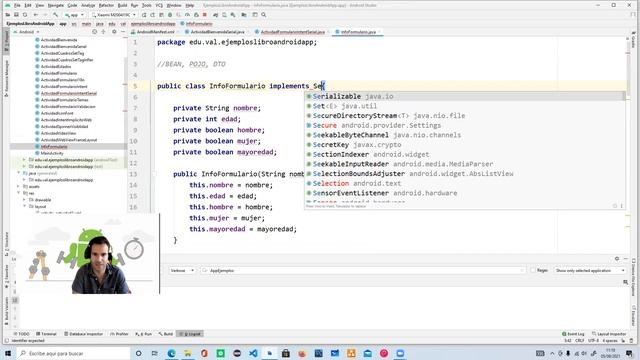Click the red Stop button in toolbar

[205, 15]
